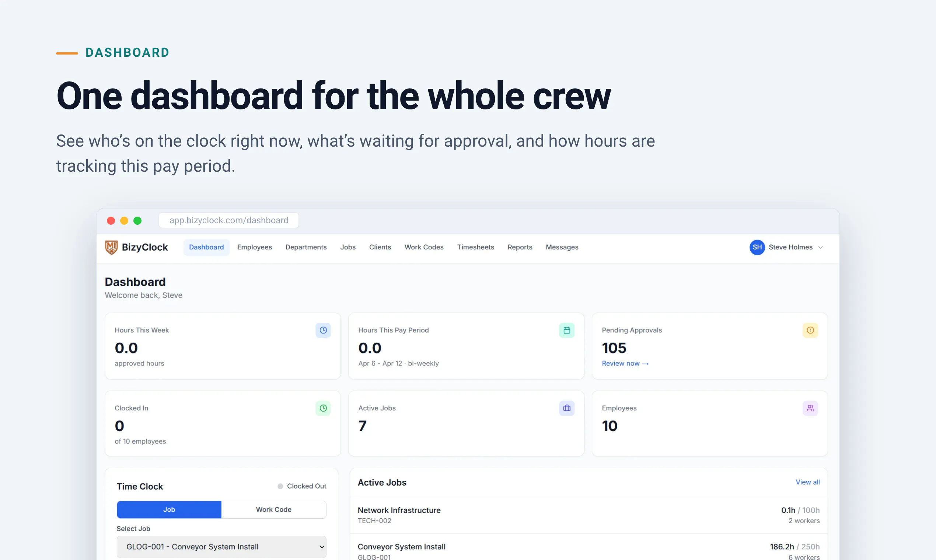The width and height of the screenshot is (936, 560).
Task: Click the people icon in Employees card
Action: (810, 408)
